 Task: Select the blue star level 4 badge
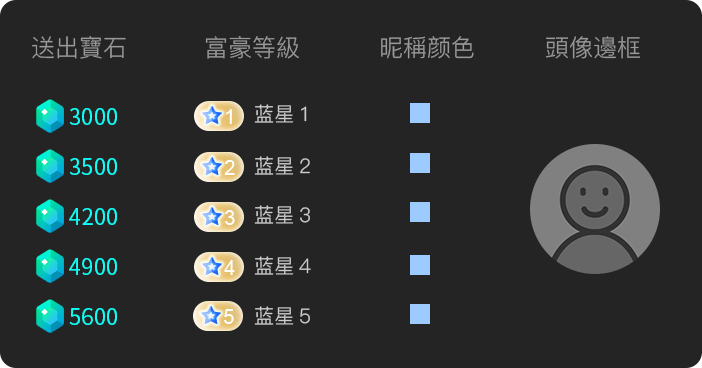pos(219,267)
